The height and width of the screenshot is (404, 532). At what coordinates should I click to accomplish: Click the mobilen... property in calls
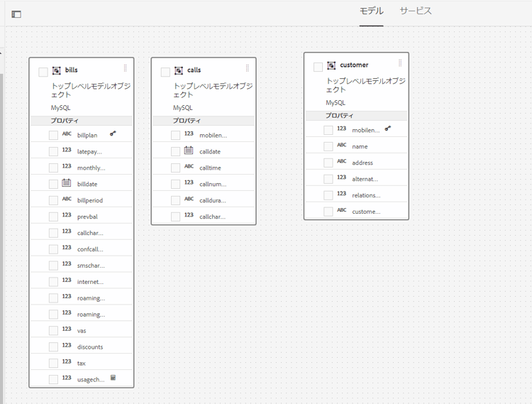coord(213,135)
